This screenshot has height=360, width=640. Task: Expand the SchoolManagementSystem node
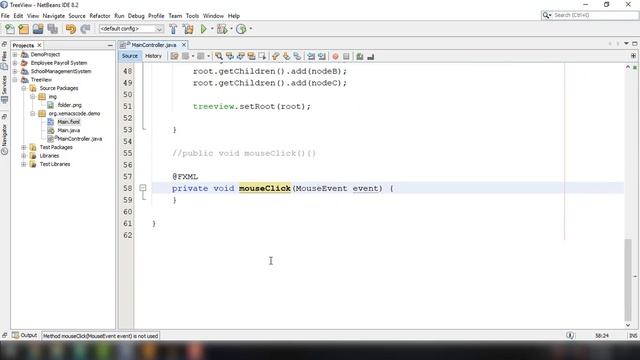(x=15, y=71)
